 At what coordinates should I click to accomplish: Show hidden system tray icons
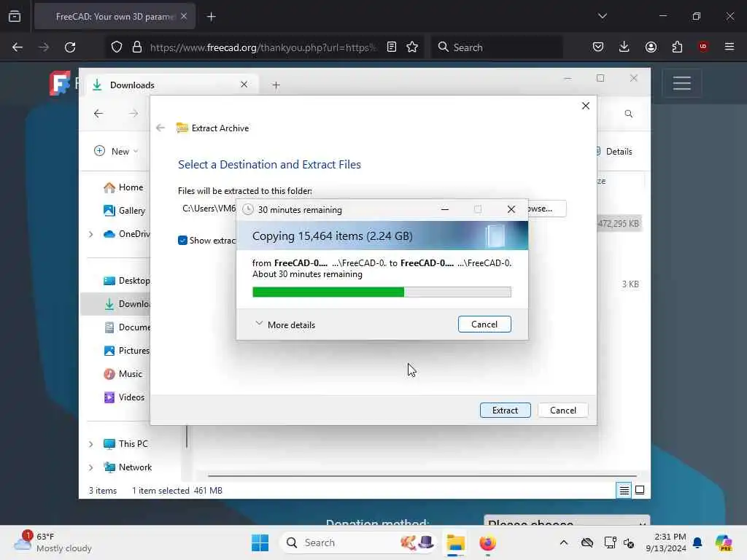563,542
